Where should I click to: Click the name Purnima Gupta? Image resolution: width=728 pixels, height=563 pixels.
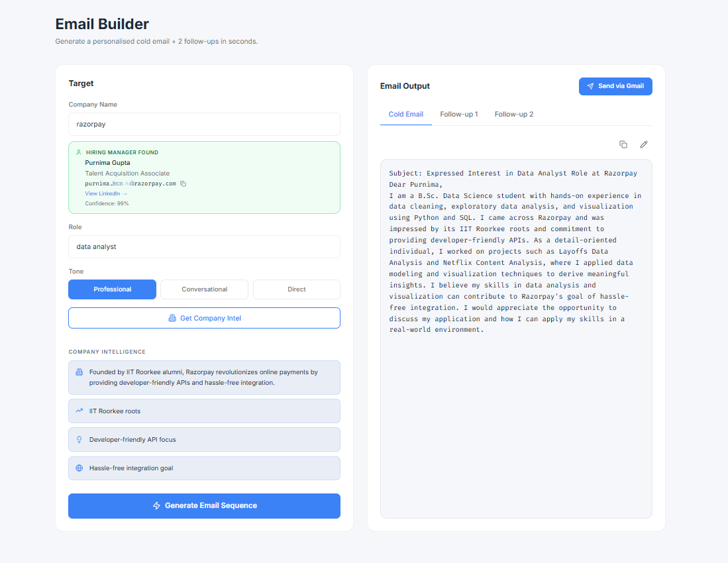(108, 162)
